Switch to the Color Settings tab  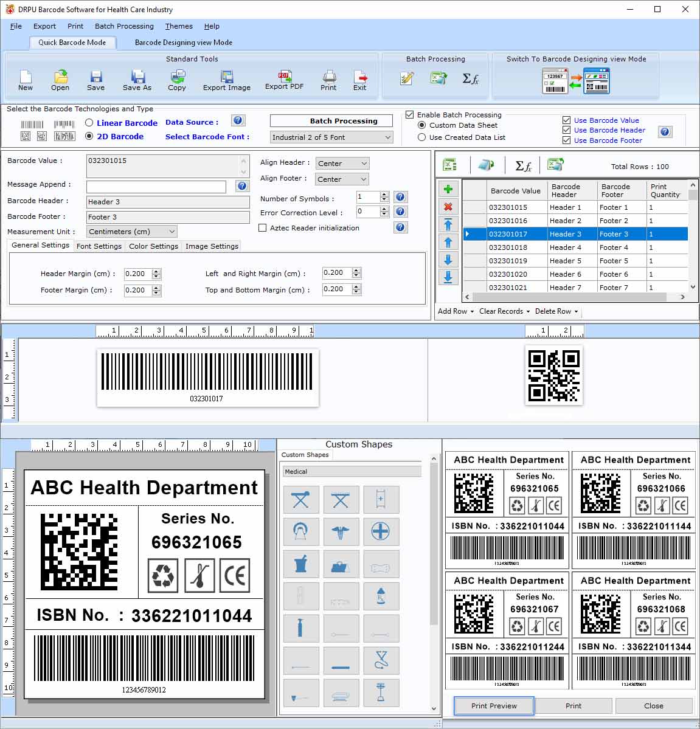(x=153, y=246)
